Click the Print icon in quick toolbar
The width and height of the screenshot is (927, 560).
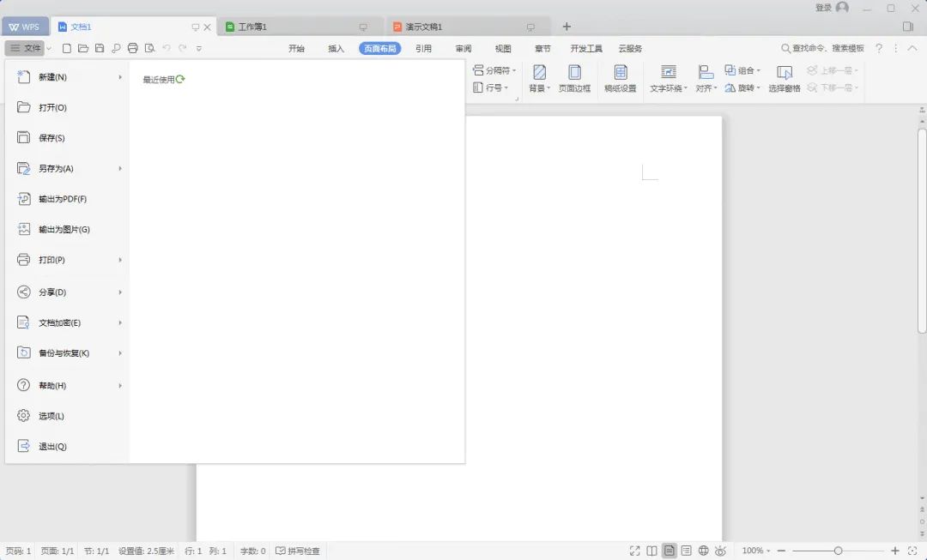[132, 48]
